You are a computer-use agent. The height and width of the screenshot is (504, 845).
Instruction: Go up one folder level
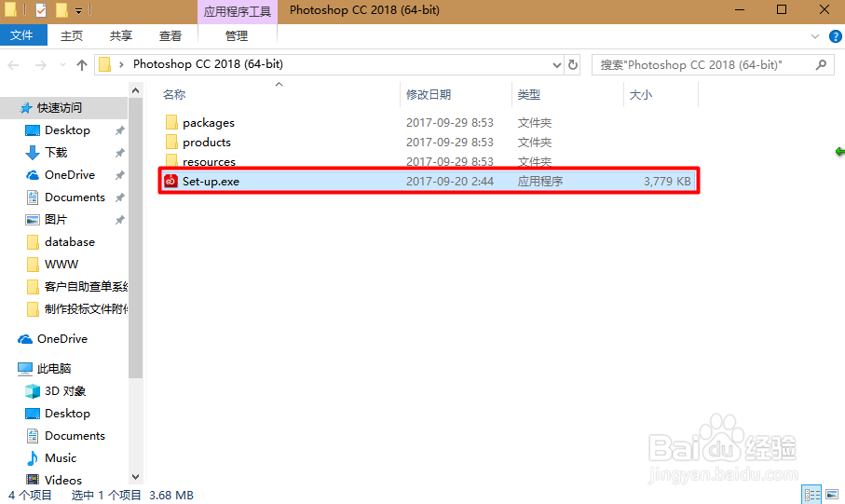click(82, 65)
